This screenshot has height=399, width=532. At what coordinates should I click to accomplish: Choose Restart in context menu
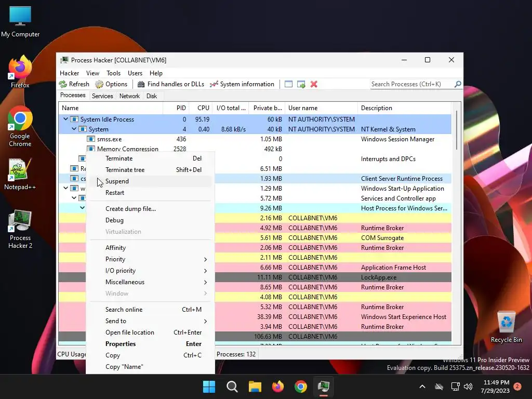150,193
